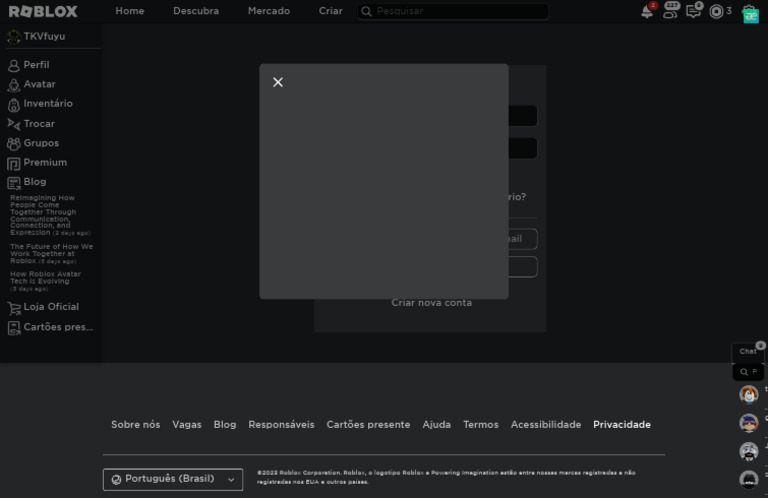768x498 pixels.
Task: Click the Roblox logo
Action: [x=43, y=12]
